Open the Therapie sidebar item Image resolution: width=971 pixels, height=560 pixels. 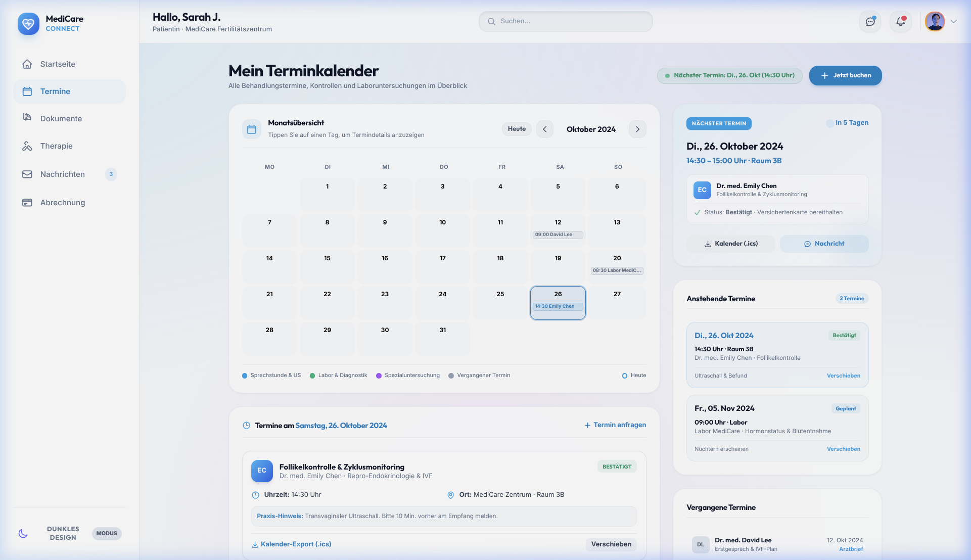pos(69,146)
